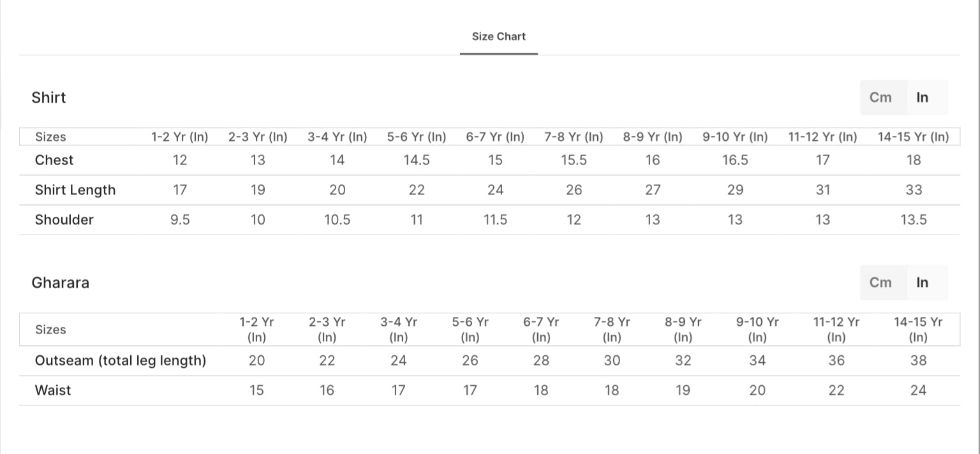The width and height of the screenshot is (980, 454).
Task: Select In units for Gharara table
Action: tap(922, 282)
